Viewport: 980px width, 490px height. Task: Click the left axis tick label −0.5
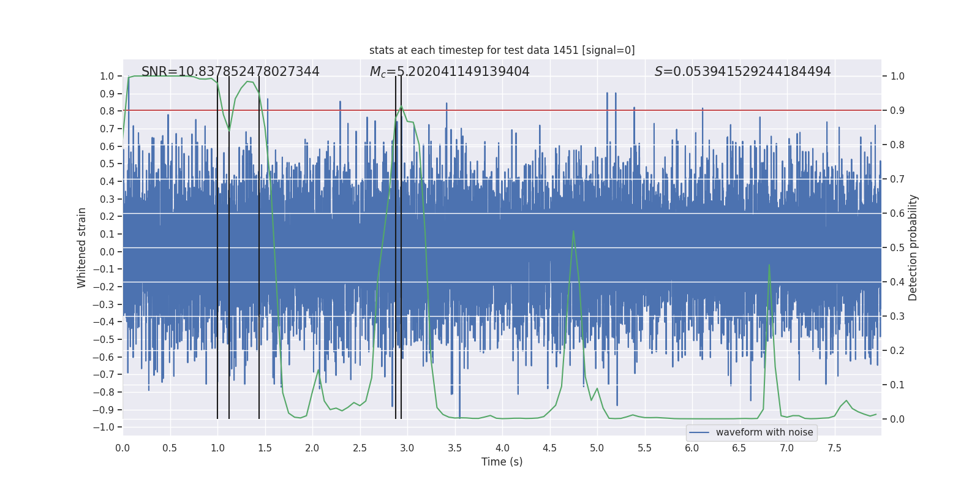107,339
